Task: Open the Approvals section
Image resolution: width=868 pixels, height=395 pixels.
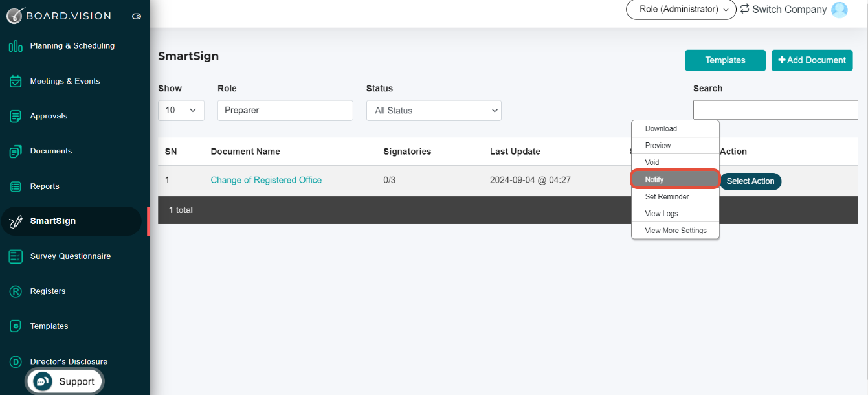Action: (x=49, y=117)
